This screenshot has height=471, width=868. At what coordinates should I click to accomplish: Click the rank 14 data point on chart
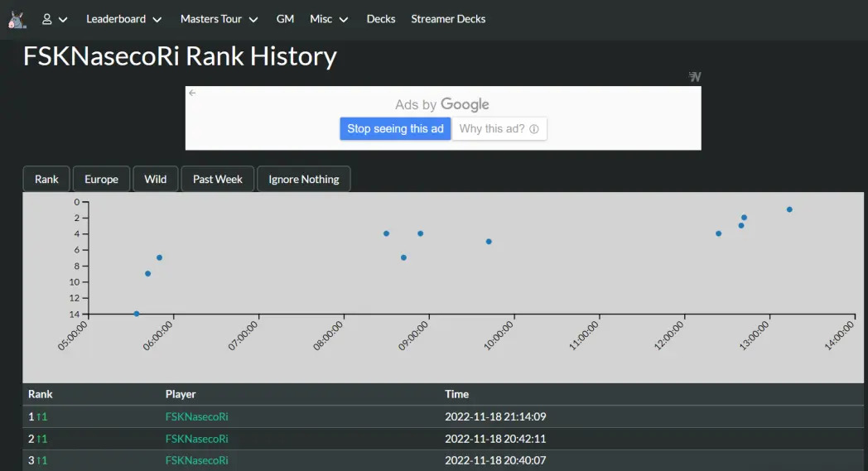tap(137, 314)
